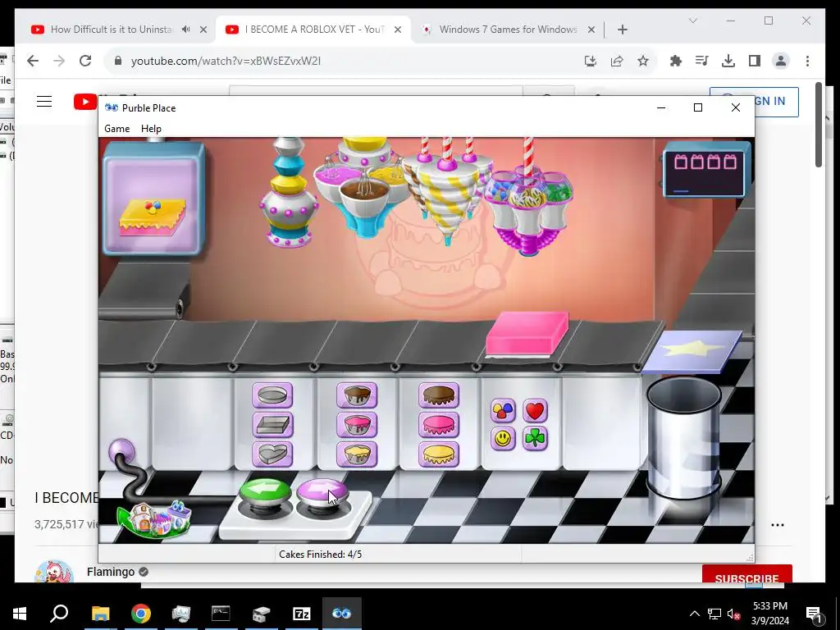Open the YouTube hamburger guide menu
This screenshot has width=840, height=630.
click(44, 101)
